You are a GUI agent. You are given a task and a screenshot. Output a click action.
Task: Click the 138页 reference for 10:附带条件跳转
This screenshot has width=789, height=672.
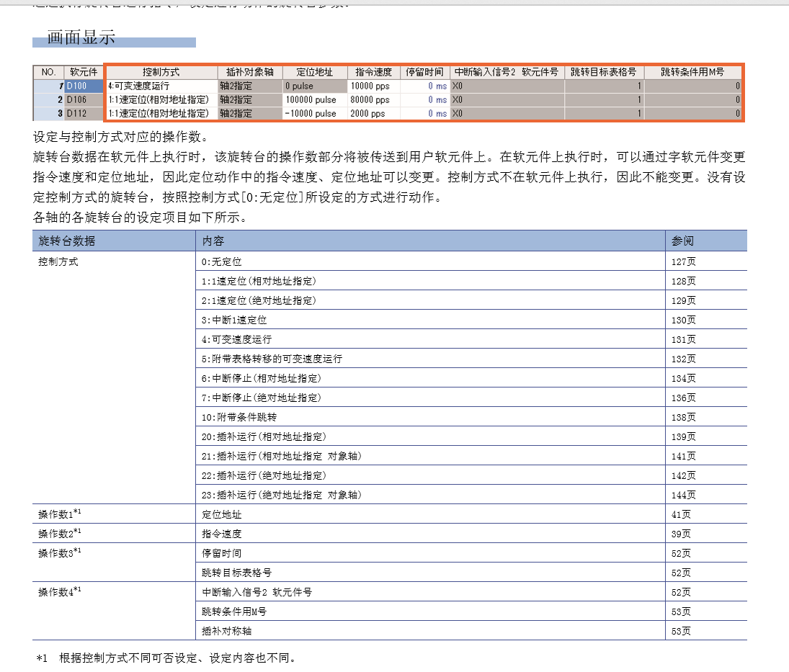click(684, 417)
